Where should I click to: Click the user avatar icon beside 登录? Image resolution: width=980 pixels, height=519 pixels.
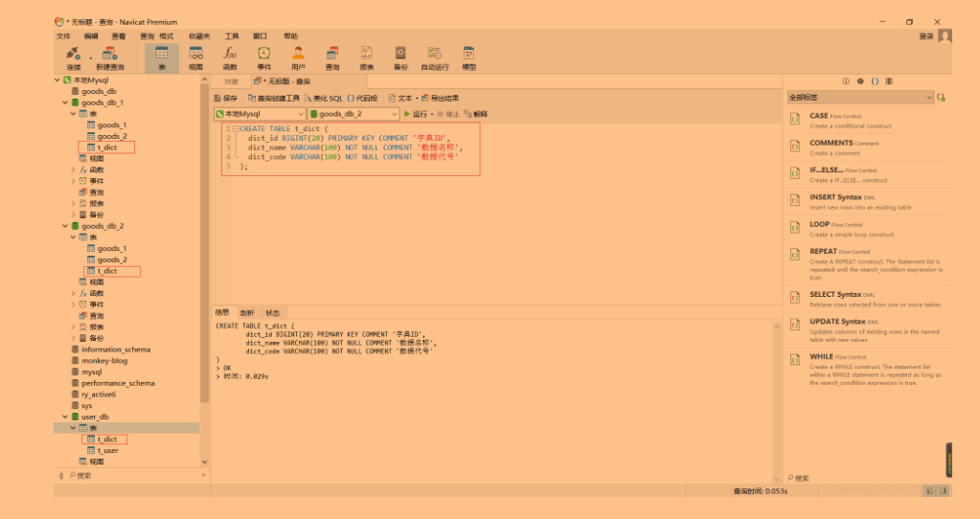coord(945,36)
